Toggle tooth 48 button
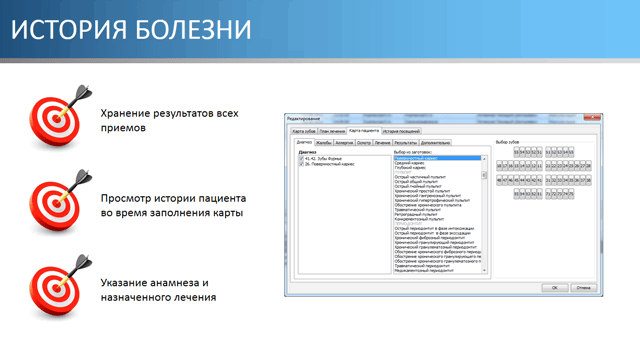This screenshot has width=640, height=360. coord(499,180)
